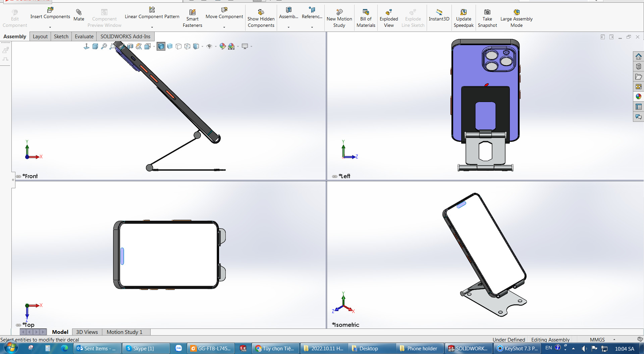Viewport: 644px width, 354px height.
Task: Click the Smart Fasteners icon
Action: point(192,12)
